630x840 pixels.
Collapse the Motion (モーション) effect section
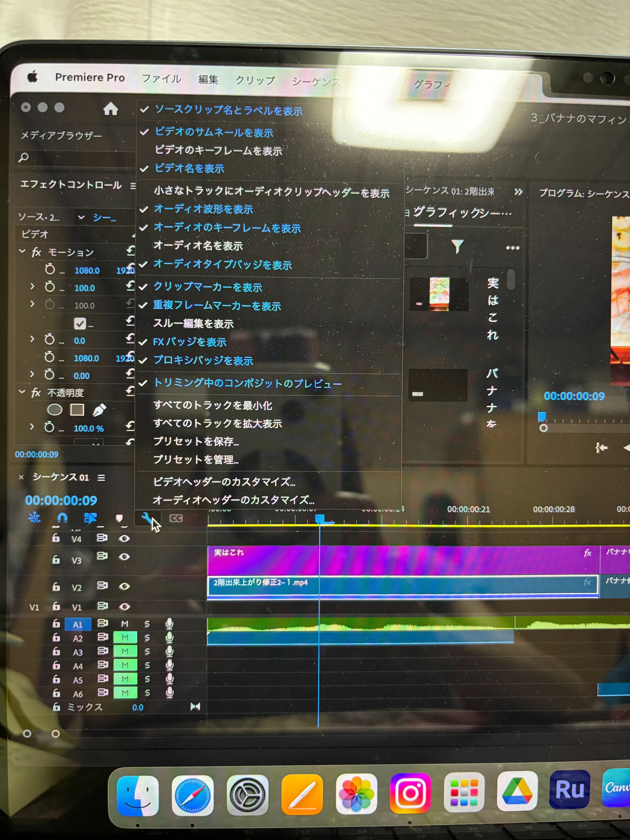point(22,251)
